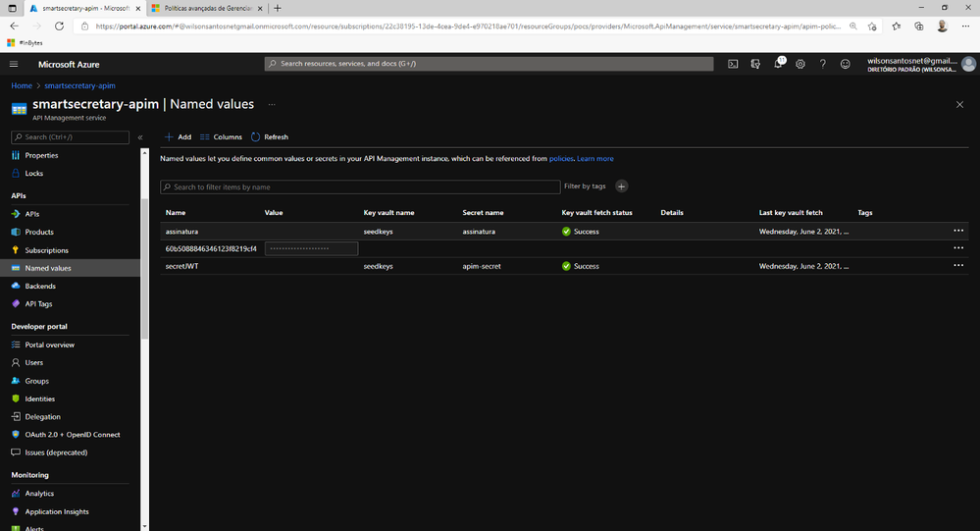Open smartsecretary-apim breadcrumb

point(79,85)
